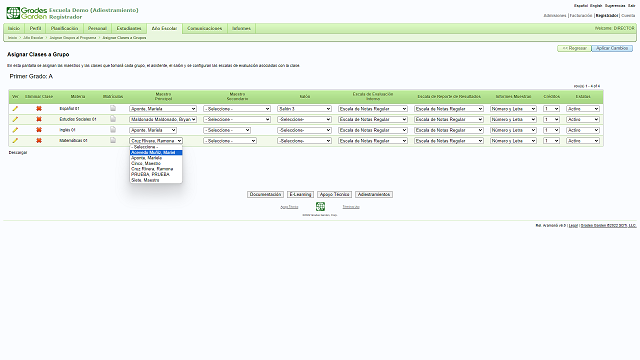Open the Comunicaciones tab

pos(204,29)
